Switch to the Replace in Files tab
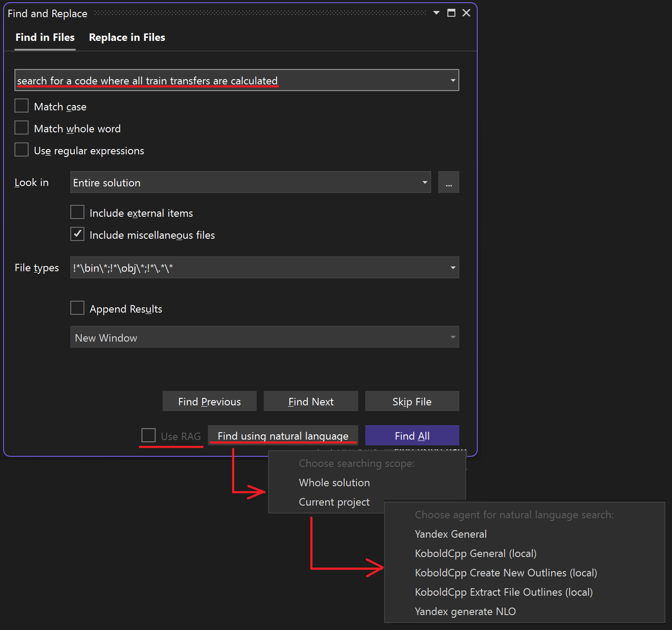Image resolution: width=672 pixels, height=630 pixels. pos(127,37)
